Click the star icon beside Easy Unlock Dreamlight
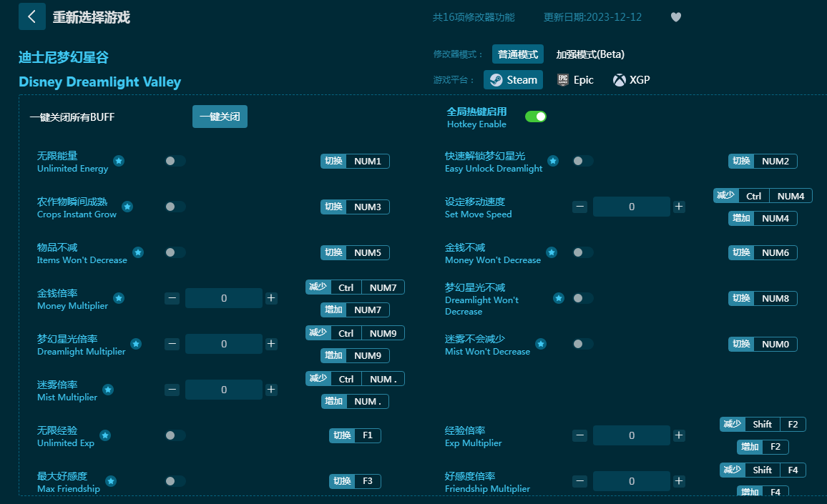 pyautogui.click(x=553, y=161)
